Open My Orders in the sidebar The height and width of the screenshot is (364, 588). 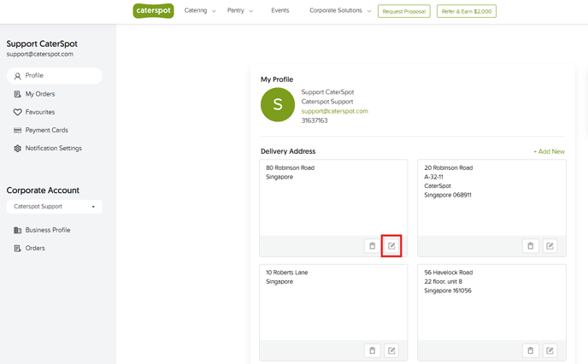pyautogui.click(x=40, y=94)
